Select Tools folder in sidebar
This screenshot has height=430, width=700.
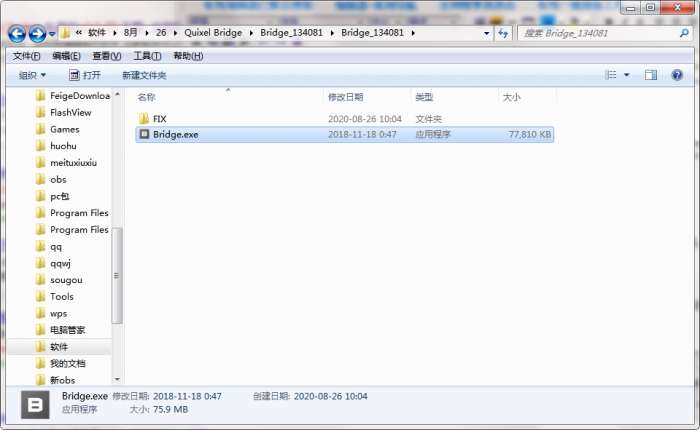[x=55, y=296]
